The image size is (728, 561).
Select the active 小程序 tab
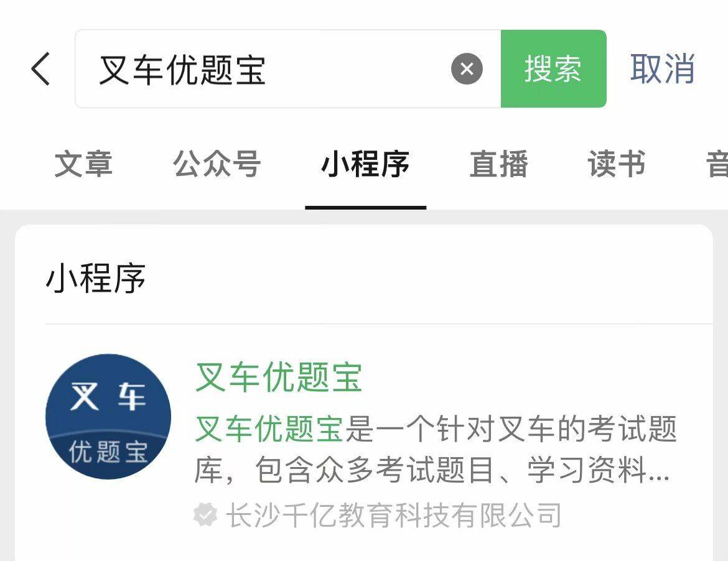[x=365, y=164]
